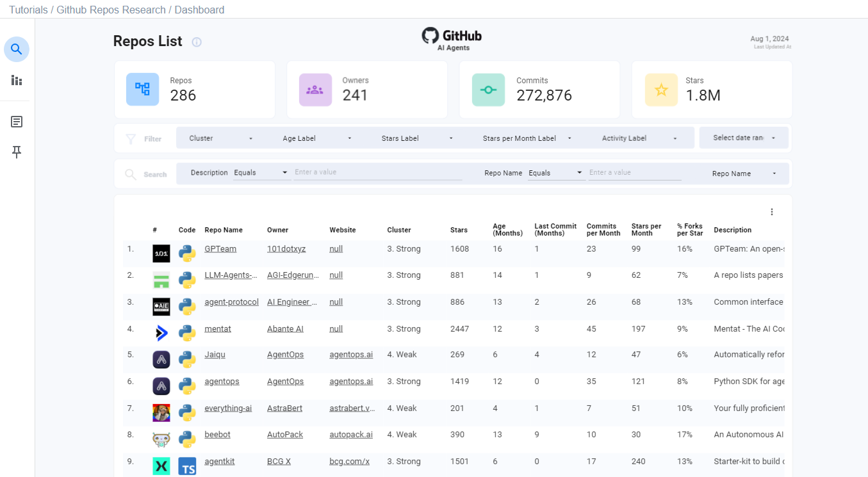Click the Python icon in GPTeam row

[x=187, y=254]
